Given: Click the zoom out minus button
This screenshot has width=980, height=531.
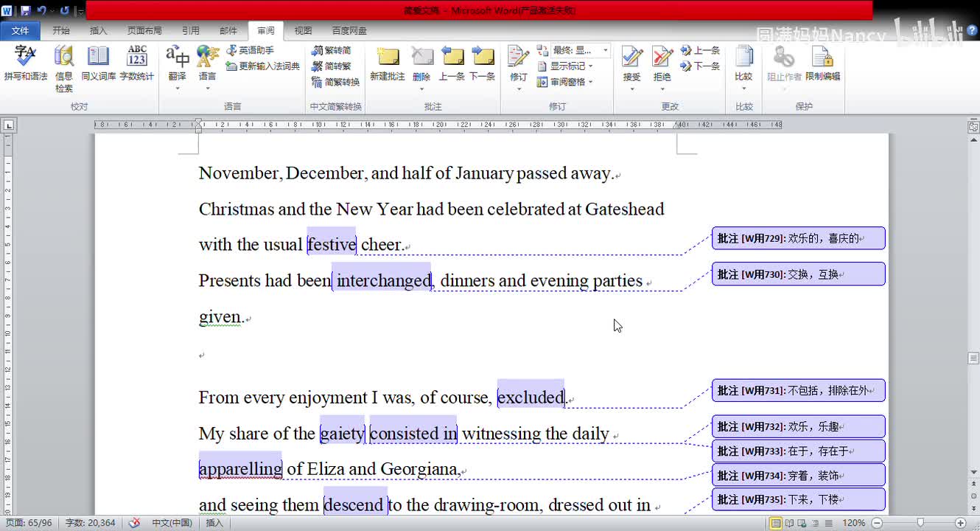Looking at the screenshot, I should (877, 523).
